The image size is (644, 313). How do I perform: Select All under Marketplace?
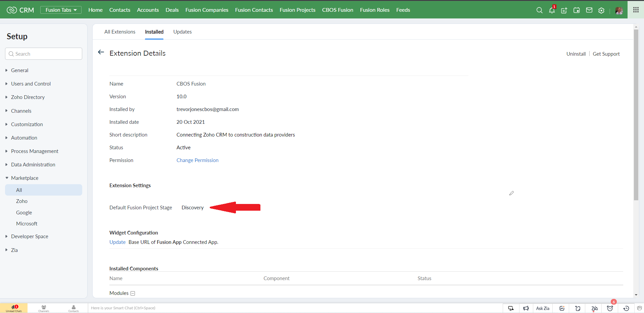tap(44, 190)
